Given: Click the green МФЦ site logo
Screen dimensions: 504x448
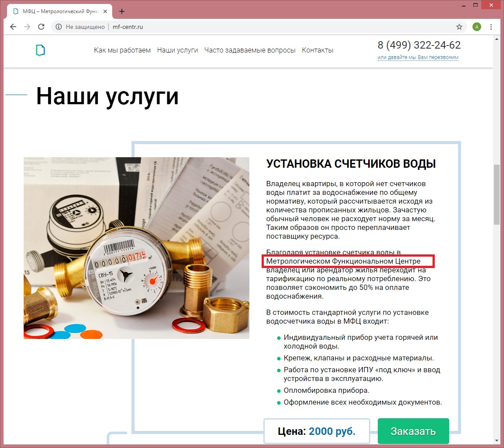Looking at the screenshot, I should point(40,50).
